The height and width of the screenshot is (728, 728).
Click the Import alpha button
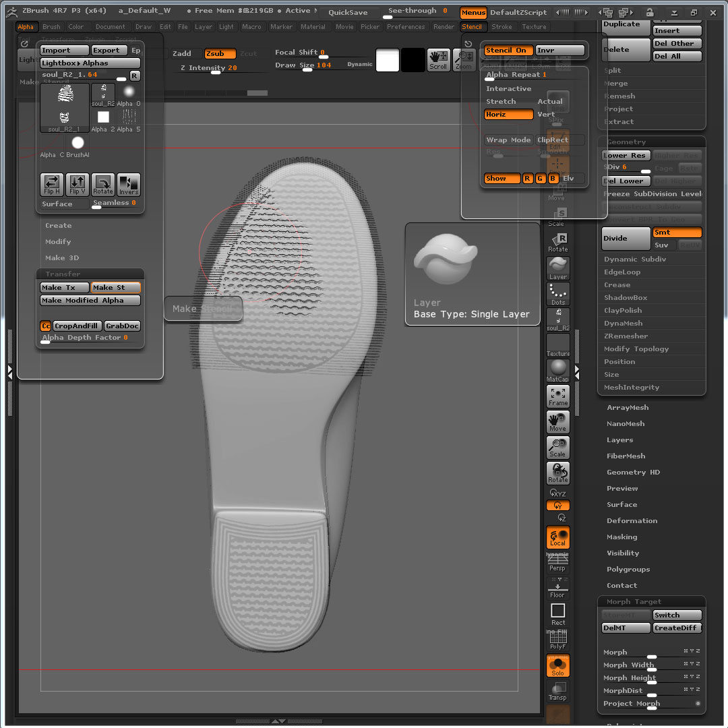click(65, 50)
